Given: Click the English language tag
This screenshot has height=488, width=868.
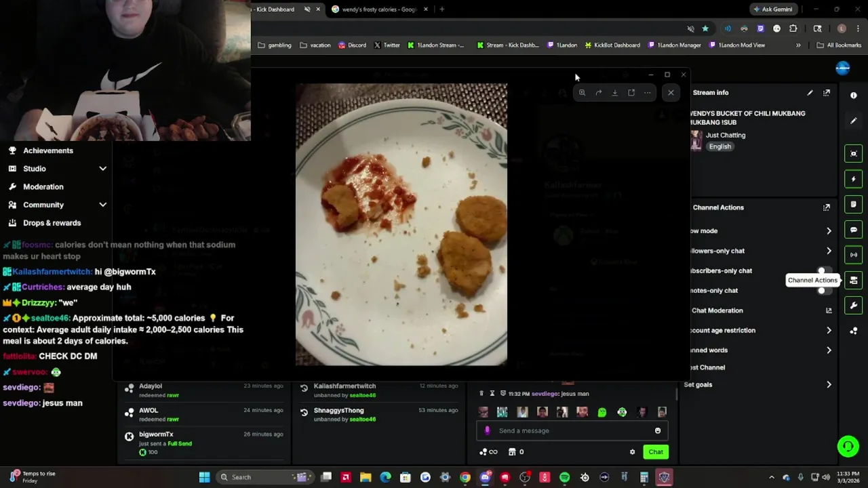Looking at the screenshot, I should click(x=720, y=147).
